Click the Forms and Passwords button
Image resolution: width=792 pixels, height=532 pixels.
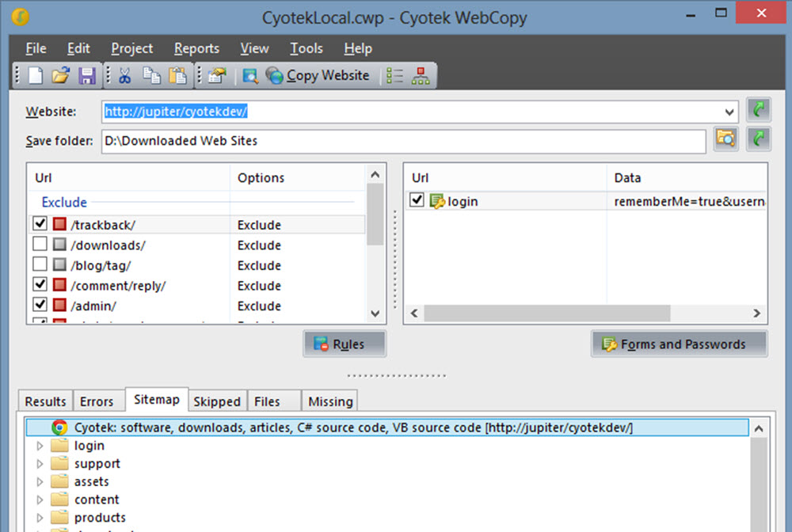[679, 344]
